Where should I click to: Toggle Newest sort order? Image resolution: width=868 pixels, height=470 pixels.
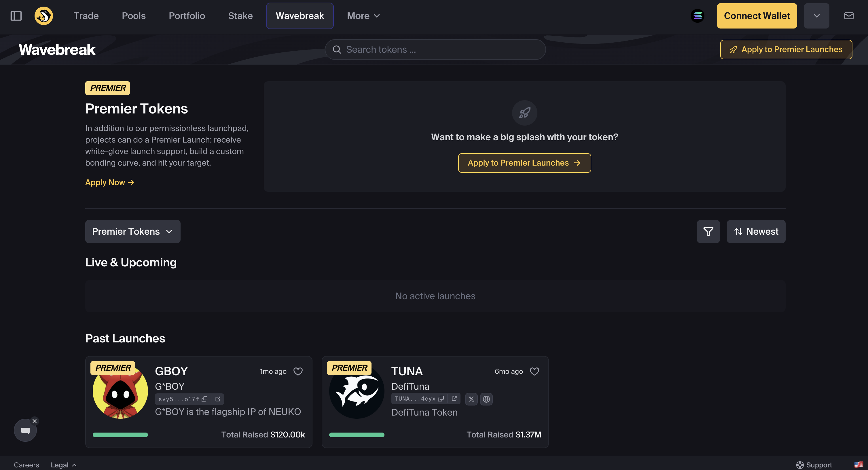pyautogui.click(x=756, y=232)
